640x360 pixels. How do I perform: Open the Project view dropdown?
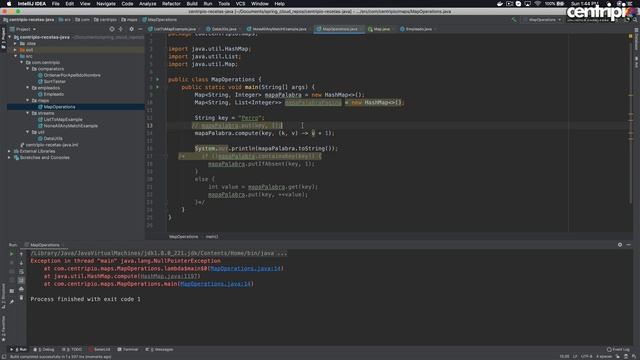point(23,29)
